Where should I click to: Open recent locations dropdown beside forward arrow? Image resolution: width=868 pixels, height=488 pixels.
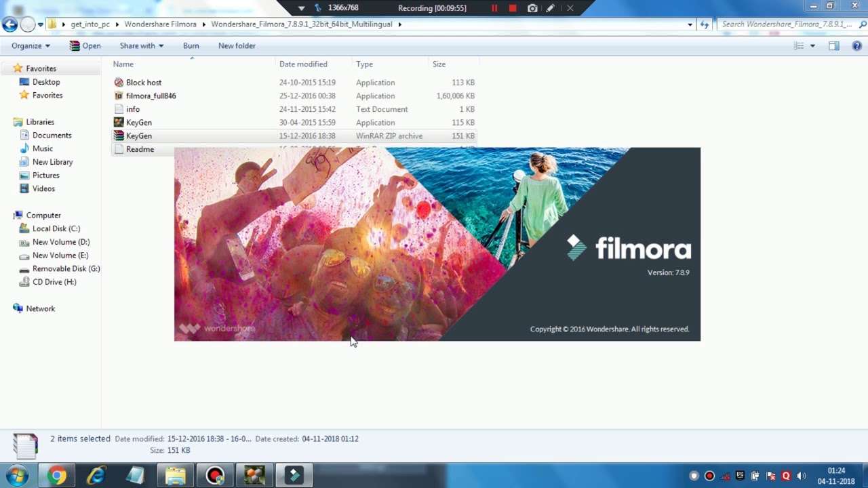pyautogui.click(x=41, y=24)
